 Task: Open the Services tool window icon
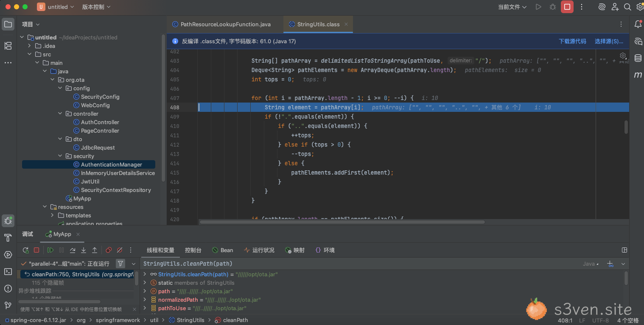[8, 254]
